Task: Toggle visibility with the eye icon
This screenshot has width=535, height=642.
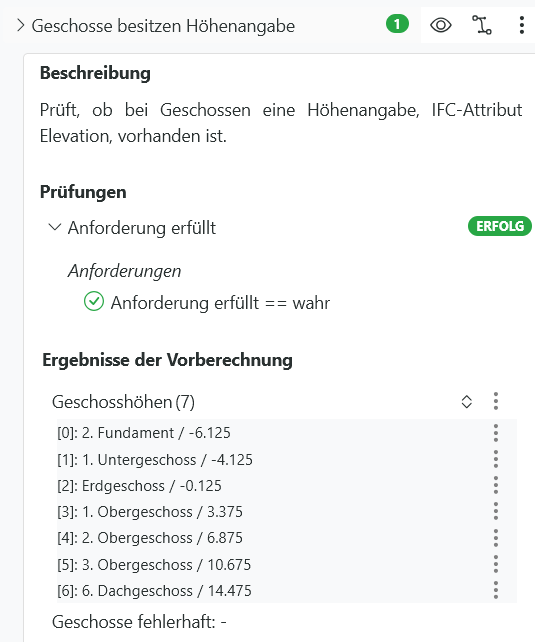Action: tap(440, 25)
